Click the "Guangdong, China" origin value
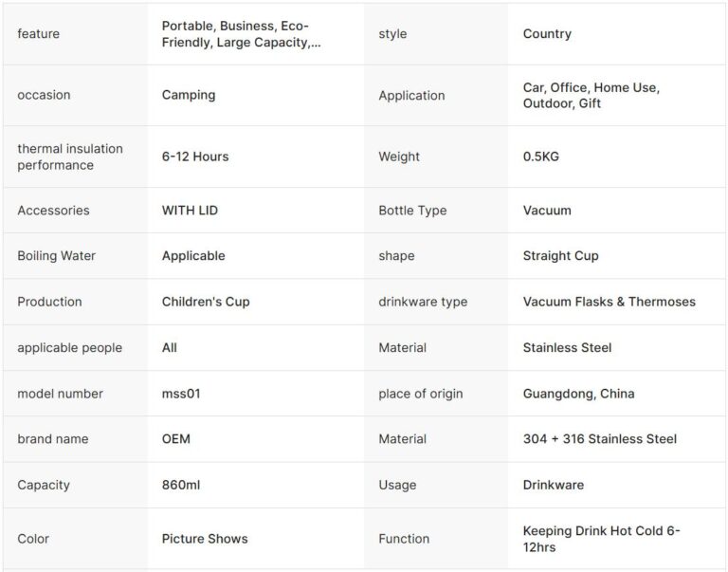728x572 pixels. (578, 394)
